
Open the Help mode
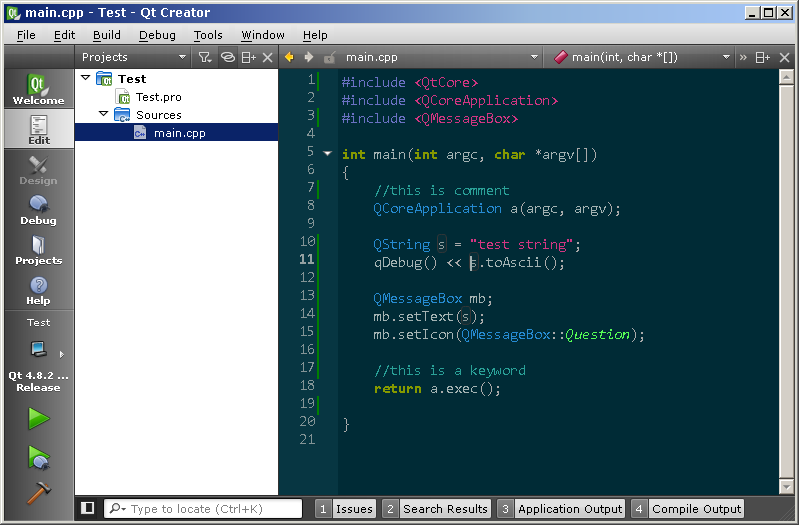39,291
